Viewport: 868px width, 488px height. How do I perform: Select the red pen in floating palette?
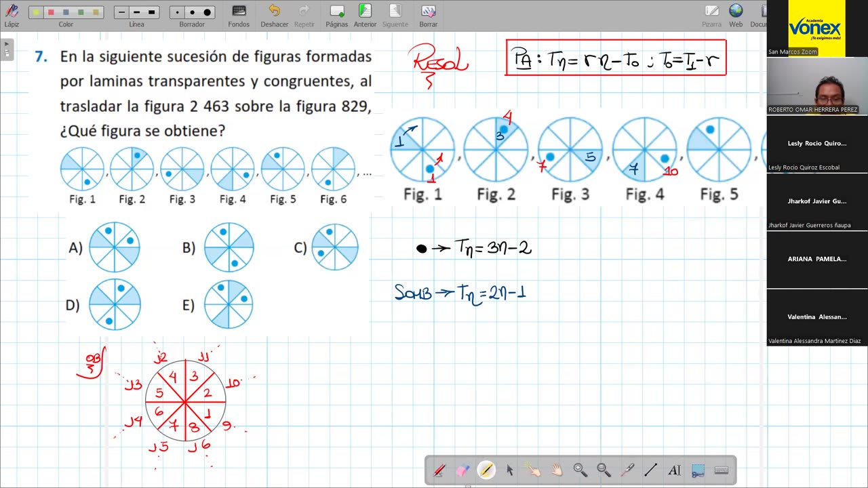click(439, 470)
